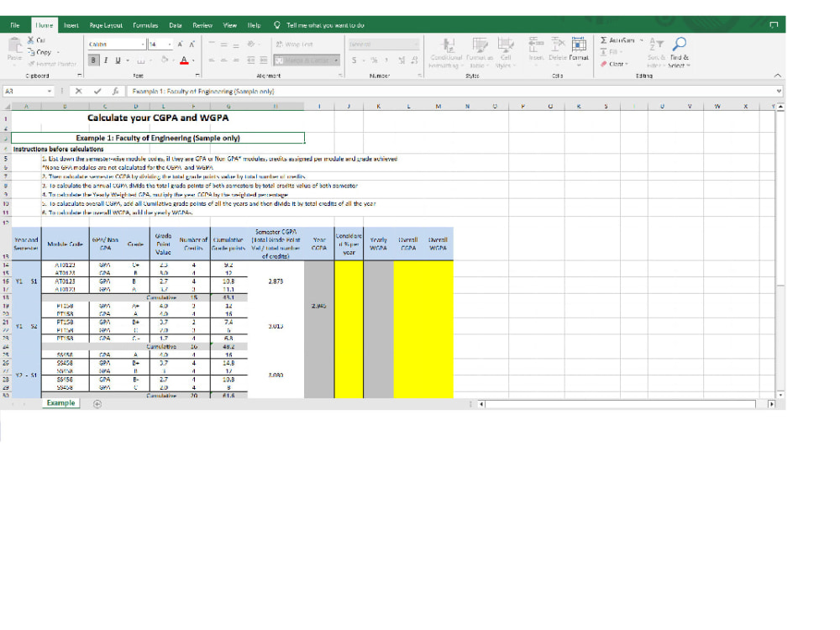The width and height of the screenshot is (840, 630).
Task: Open the File menu
Action: (15, 25)
